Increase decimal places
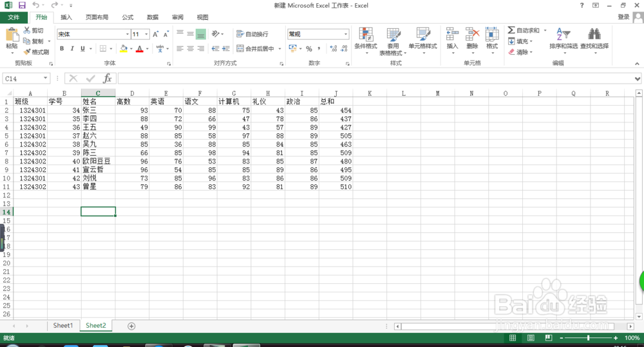 click(334, 48)
